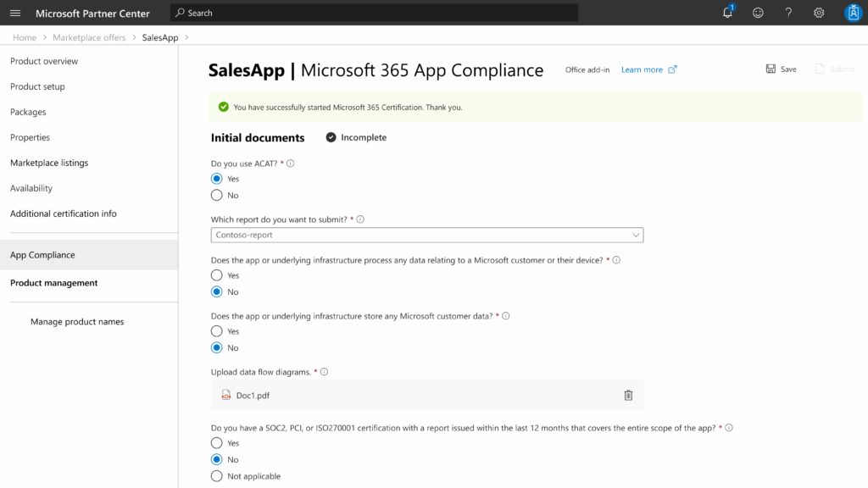Click your account avatar icon
This screenshot has height=488, width=868.
(x=853, y=13)
